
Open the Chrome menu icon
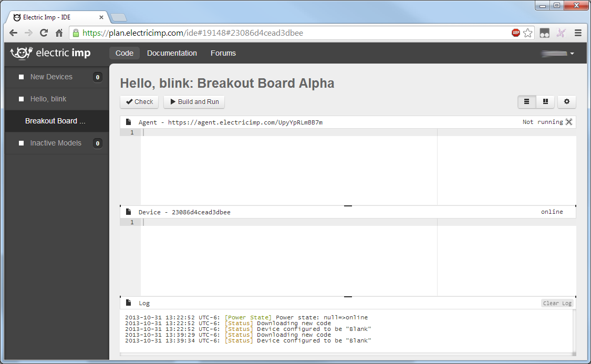tap(578, 33)
